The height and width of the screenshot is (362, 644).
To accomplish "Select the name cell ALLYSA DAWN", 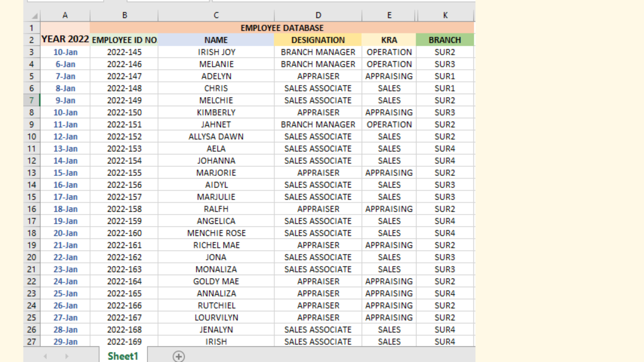I will pyautogui.click(x=216, y=137).
